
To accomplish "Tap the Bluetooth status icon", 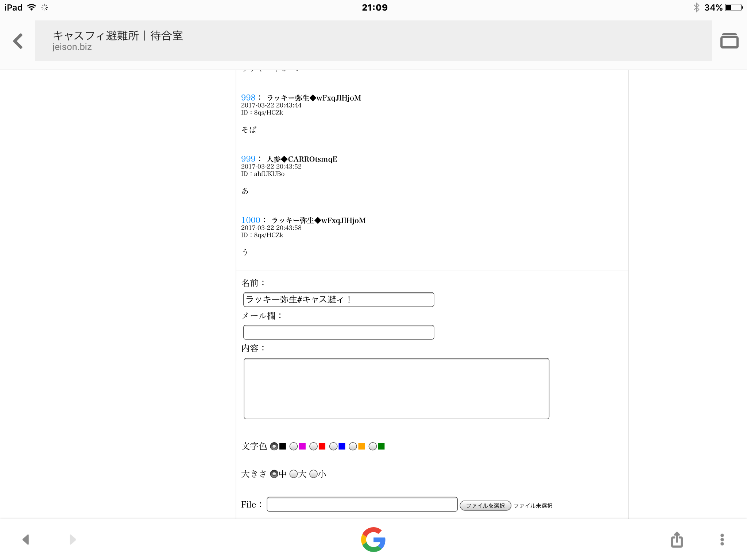I will coord(696,8).
